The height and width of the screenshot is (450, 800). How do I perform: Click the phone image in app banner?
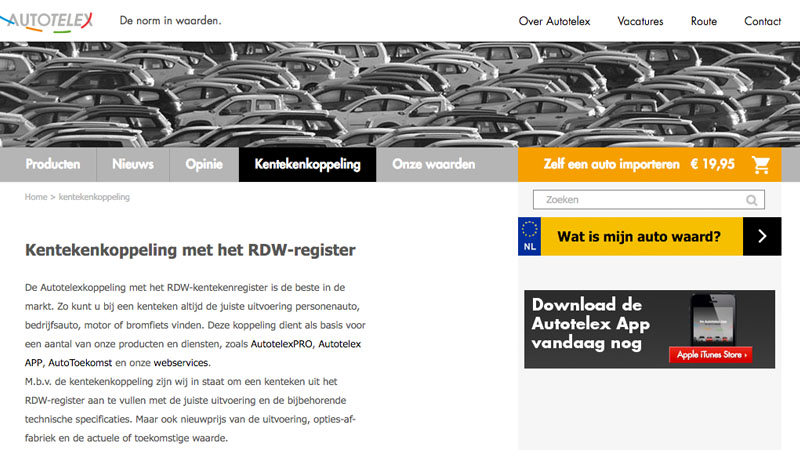point(713,319)
